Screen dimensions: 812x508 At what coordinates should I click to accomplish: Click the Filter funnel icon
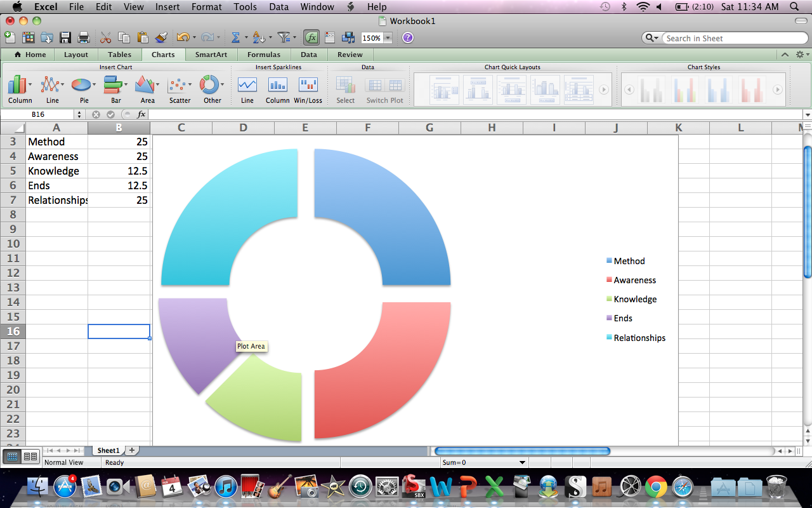(284, 37)
